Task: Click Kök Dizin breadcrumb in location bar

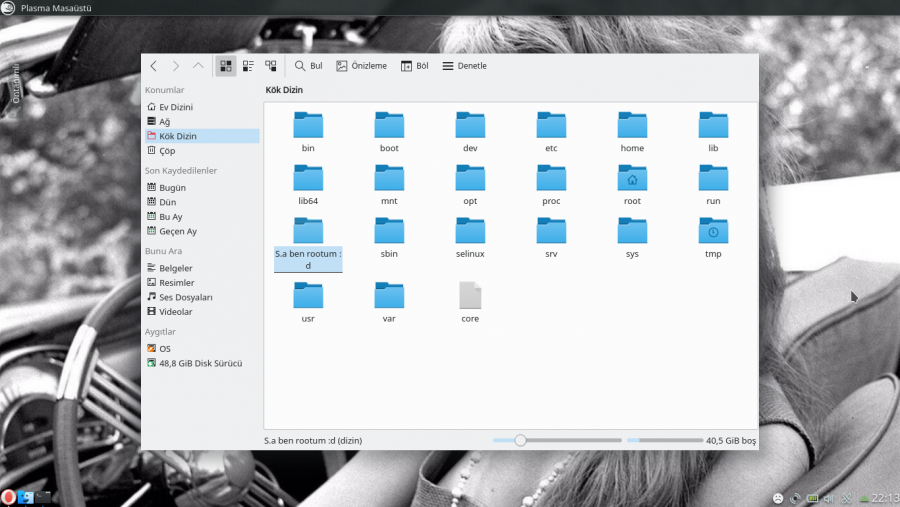Action: point(284,90)
